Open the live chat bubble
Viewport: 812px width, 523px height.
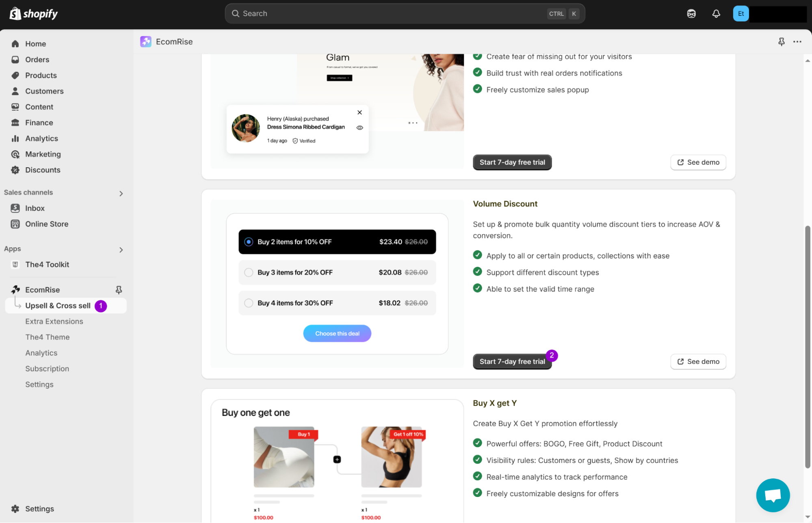[x=773, y=495]
